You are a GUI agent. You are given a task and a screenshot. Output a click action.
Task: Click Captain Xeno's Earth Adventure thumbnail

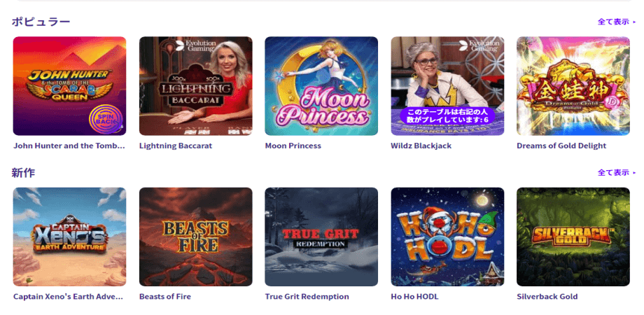click(69, 237)
